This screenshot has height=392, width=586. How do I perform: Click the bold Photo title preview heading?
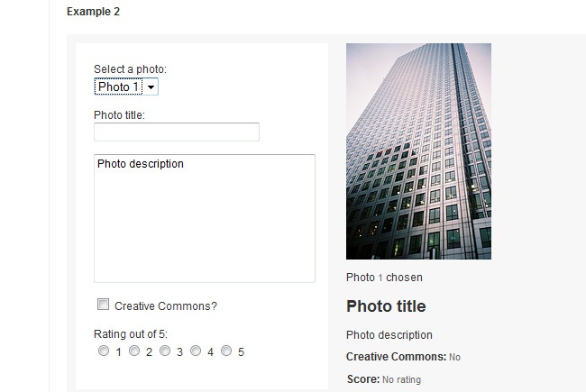pyautogui.click(x=386, y=306)
